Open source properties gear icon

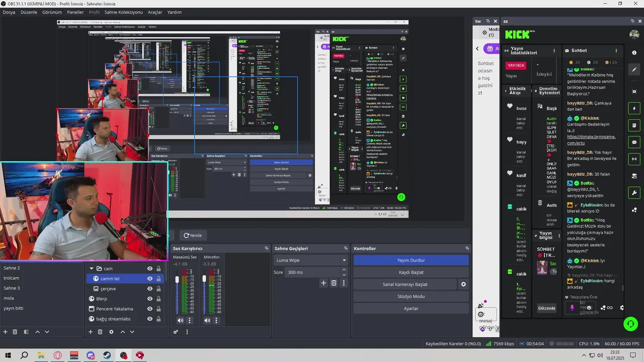click(111, 332)
